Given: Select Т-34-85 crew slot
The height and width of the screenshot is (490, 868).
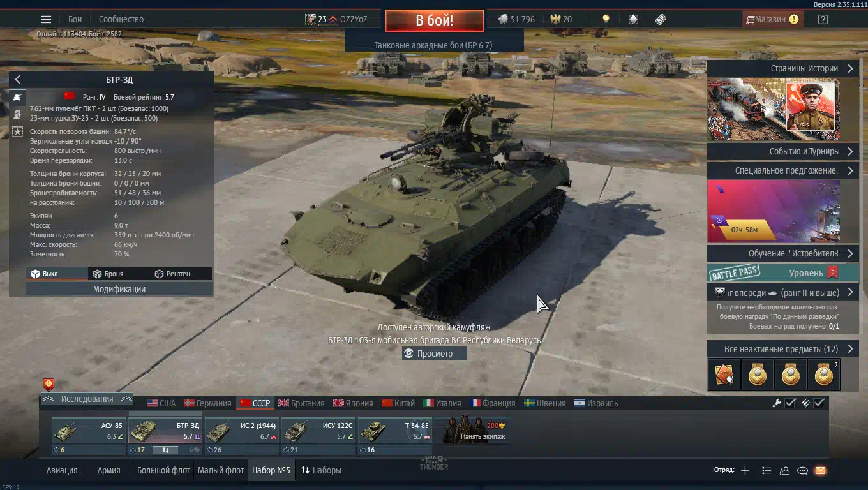Looking at the screenshot, I should (395, 431).
